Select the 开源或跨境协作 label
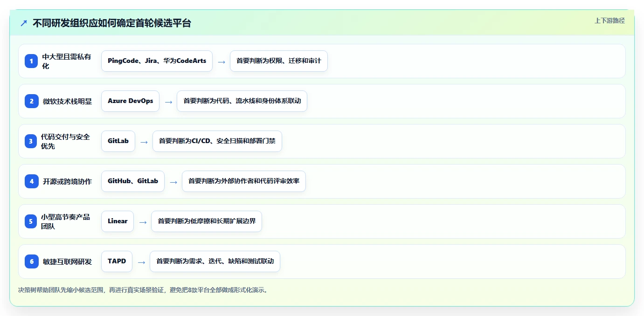The image size is (644, 316). point(67,181)
